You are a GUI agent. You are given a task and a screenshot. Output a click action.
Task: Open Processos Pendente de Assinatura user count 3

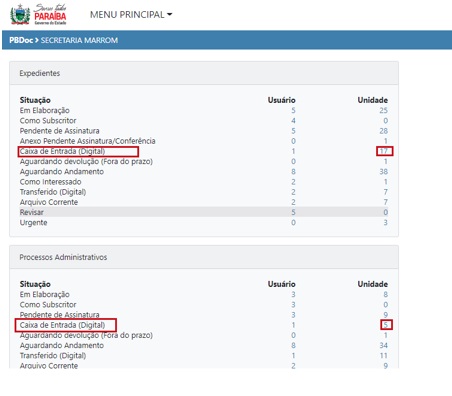(293, 315)
